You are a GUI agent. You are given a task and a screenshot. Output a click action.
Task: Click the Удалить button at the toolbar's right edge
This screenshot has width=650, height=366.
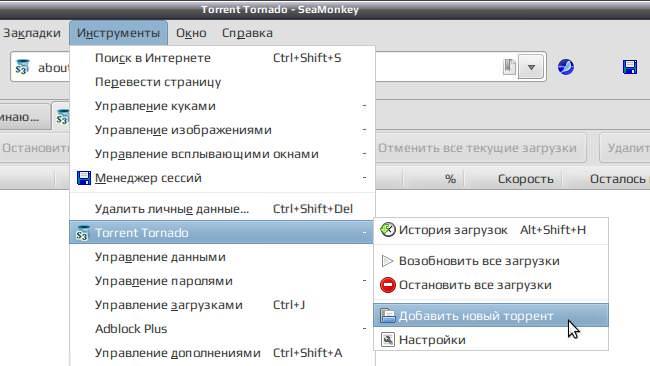pos(625,148)
